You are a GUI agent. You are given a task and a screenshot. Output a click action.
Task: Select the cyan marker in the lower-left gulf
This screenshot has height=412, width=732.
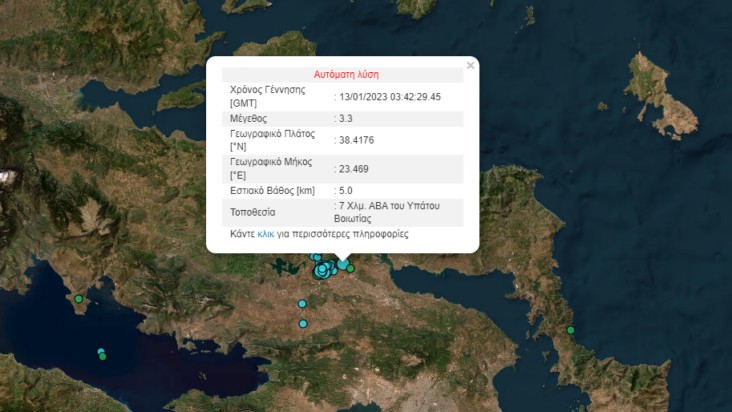pyautogui.click(x=101, y=352)
